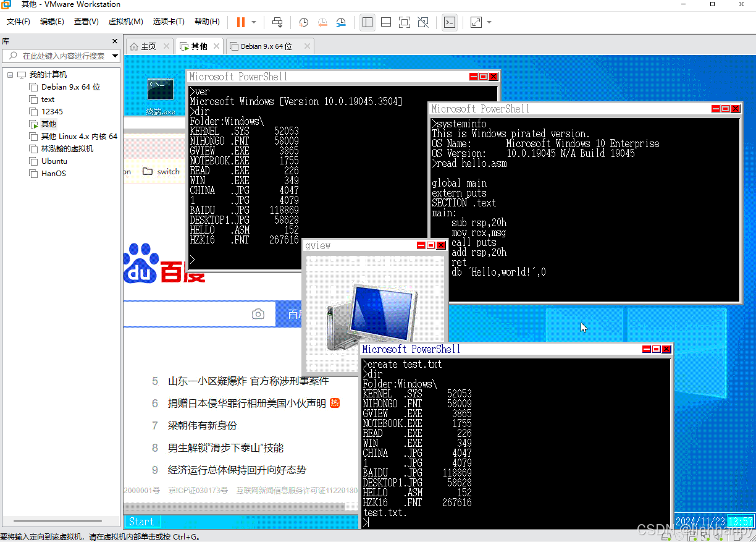Open the 选项卡(T) menu
756x542 pixels.
(x=169, y=22)
